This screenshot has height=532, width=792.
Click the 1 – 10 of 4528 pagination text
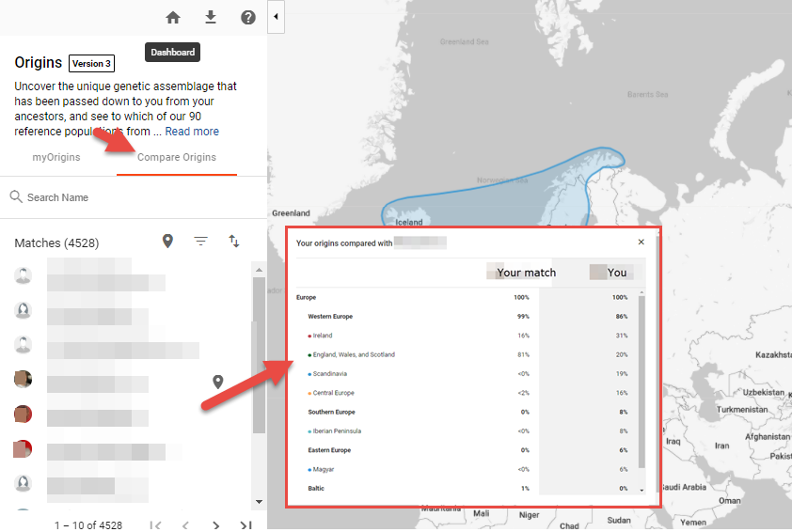(88, 525)
